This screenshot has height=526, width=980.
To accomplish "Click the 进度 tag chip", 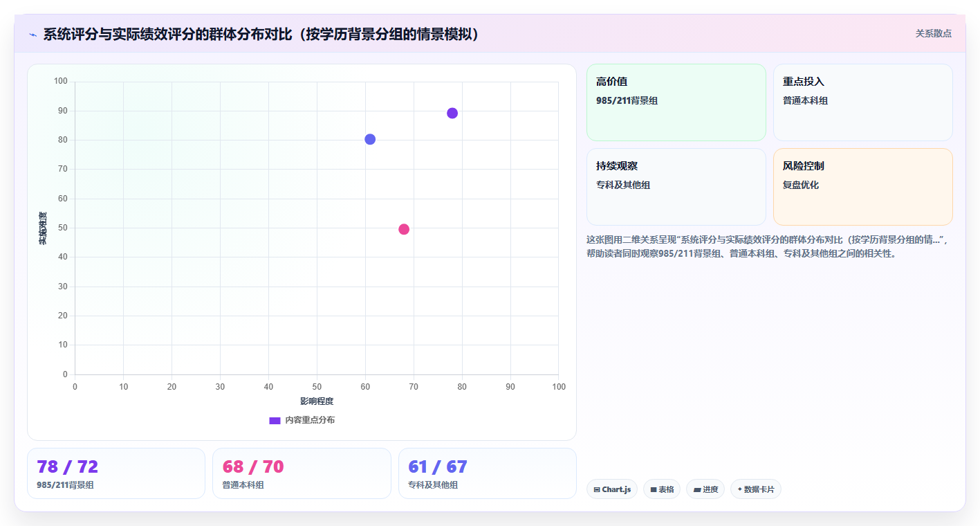I will (x=705, y=489).
